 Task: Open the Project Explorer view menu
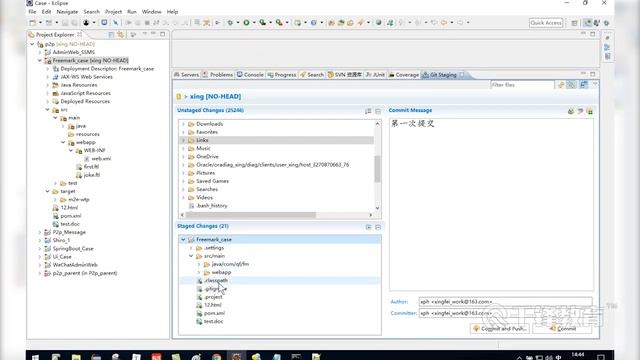(144, 34)
